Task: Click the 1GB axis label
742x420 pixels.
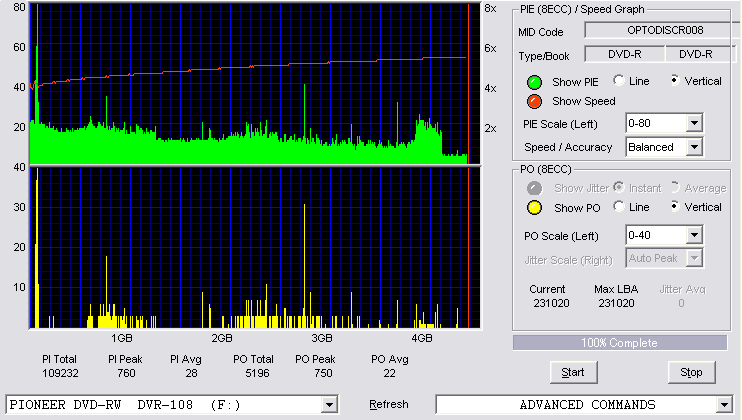Action: pyautogui.click(x=122, y=338)
